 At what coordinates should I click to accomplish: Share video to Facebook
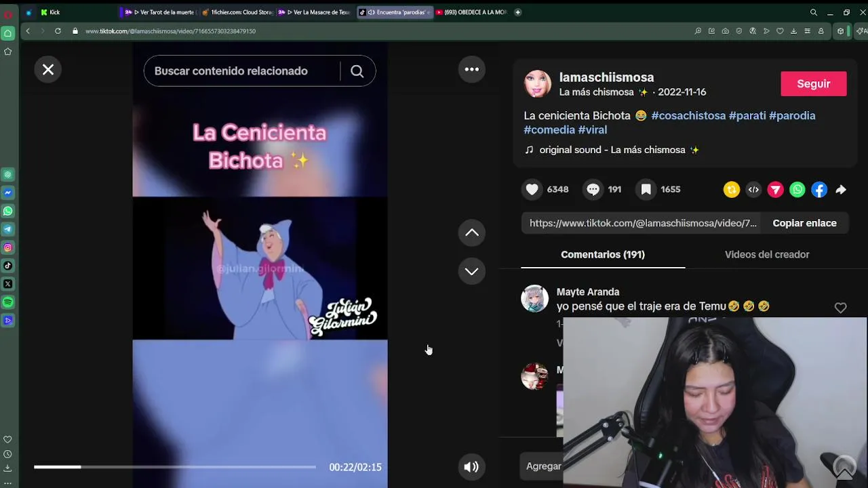click(x=819, y=190)
